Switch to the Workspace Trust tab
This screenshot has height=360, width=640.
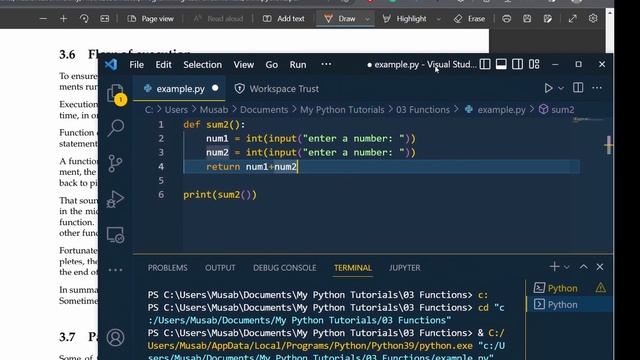(x=277, y=89)
